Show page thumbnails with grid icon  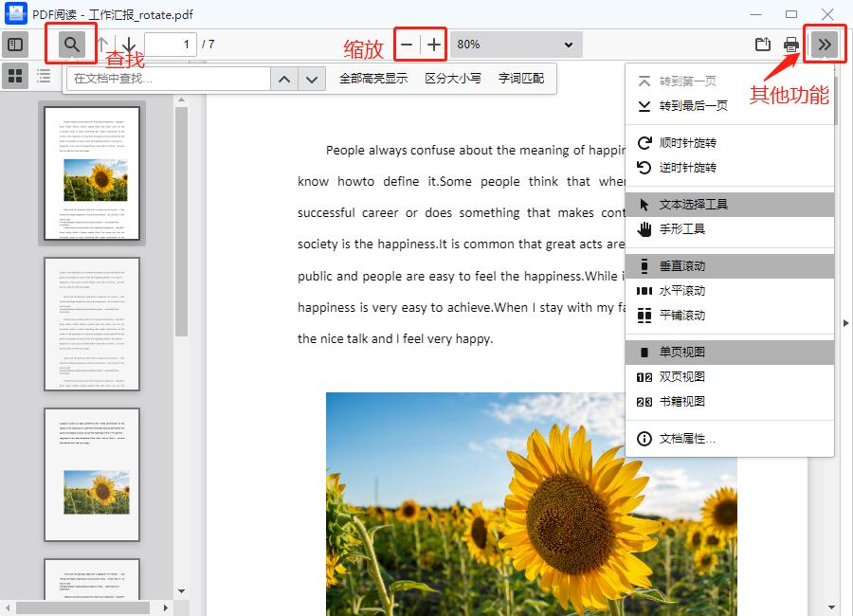(15, 77)
